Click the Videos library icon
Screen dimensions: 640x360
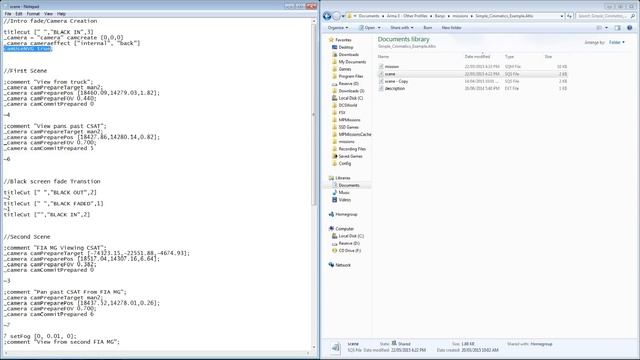pos(335,200)
